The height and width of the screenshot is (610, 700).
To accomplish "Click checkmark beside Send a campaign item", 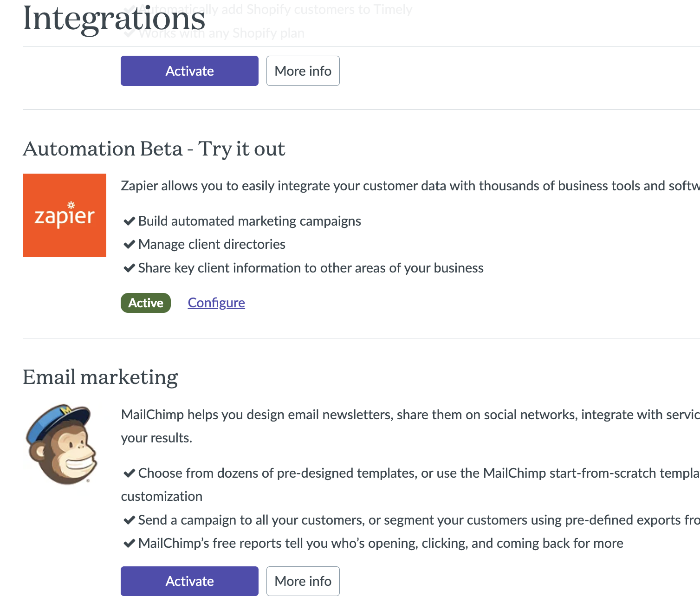I will pos(129,520).
